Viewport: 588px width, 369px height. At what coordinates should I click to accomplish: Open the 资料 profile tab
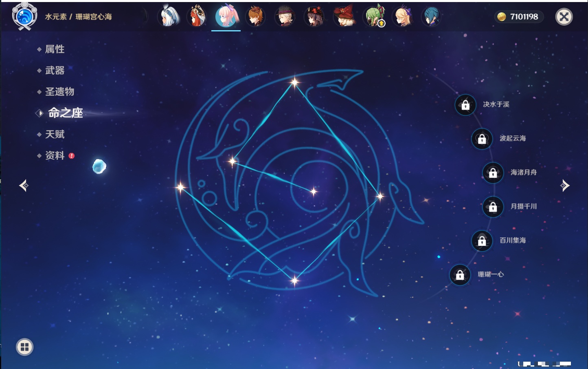55,155
